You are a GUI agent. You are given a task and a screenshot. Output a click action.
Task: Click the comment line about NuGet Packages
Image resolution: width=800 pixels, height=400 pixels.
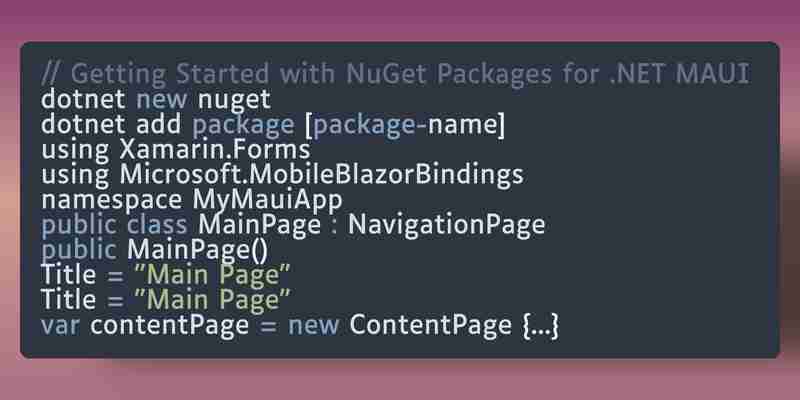(395, 74)
